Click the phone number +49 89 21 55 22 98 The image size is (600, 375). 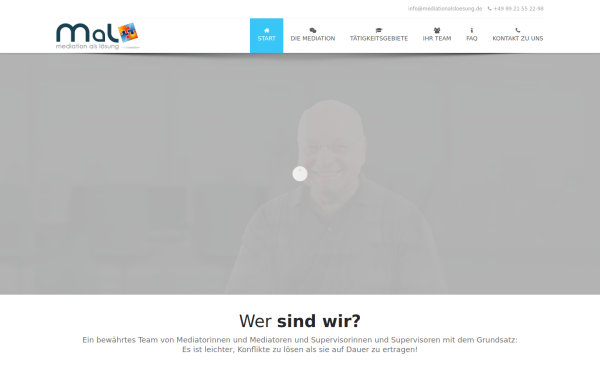tap(518, 8)
